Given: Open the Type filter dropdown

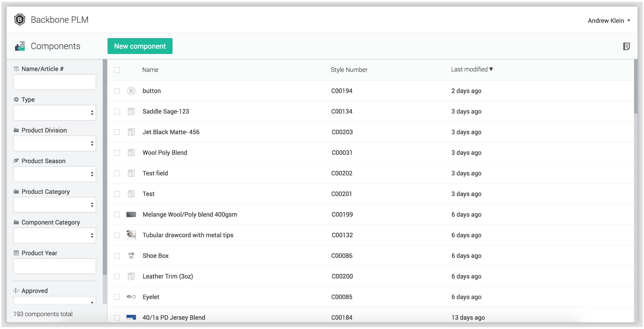Looking at the screenshot, I should point(55,113).
